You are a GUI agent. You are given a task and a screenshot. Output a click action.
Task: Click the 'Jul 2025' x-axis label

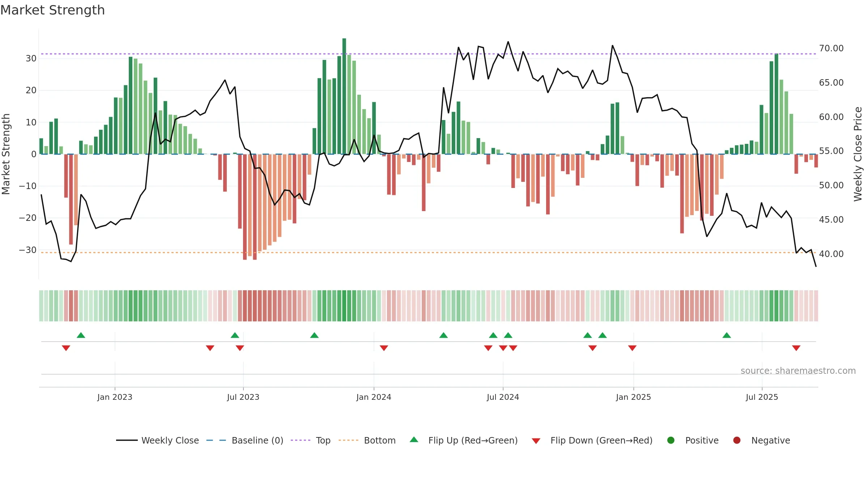pos(762,397)
